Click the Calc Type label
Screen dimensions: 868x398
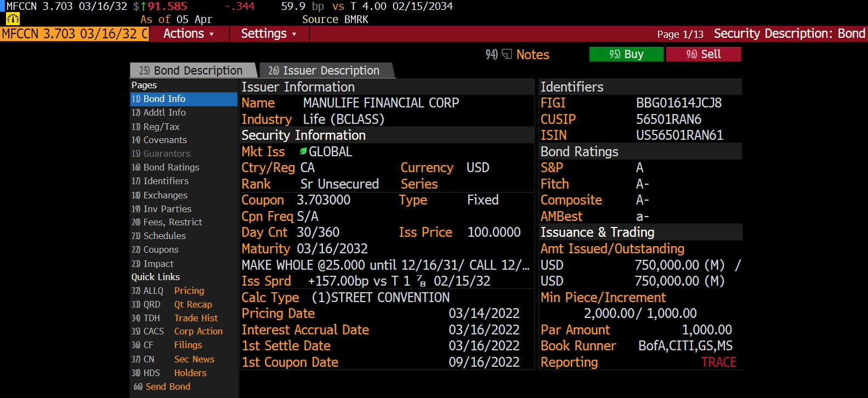click(x=270, y=297)
